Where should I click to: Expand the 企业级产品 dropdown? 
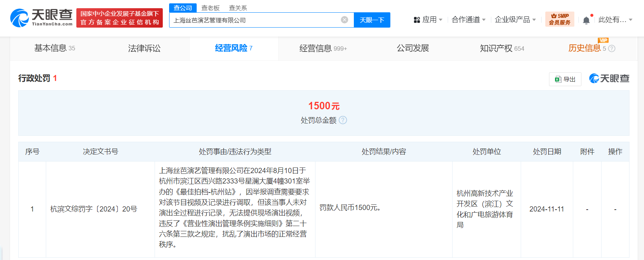click(x=515, y=20)
